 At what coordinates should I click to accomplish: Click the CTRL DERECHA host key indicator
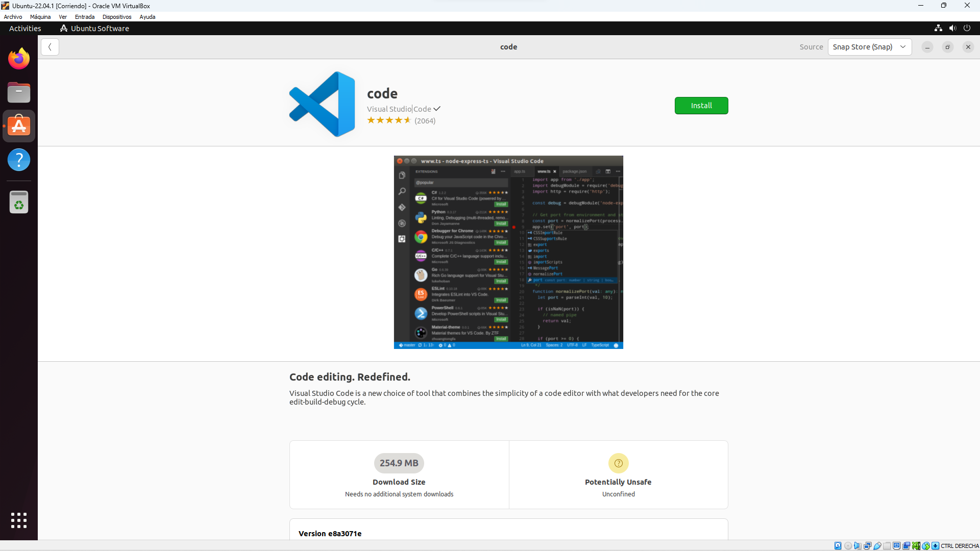[960, 546]
